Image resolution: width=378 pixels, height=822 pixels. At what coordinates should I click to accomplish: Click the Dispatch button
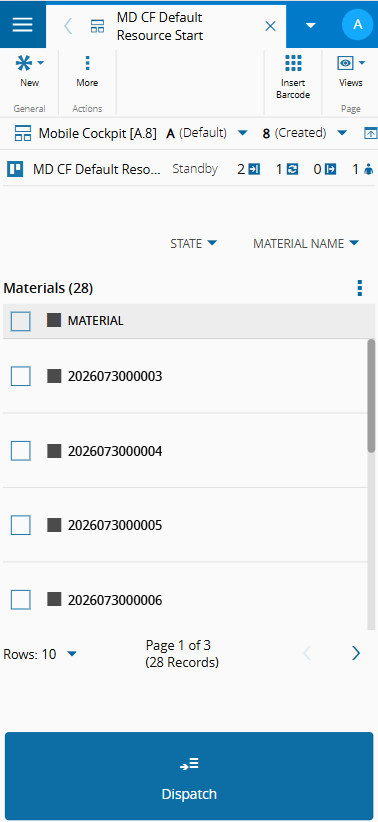click(x=189, y=776)
